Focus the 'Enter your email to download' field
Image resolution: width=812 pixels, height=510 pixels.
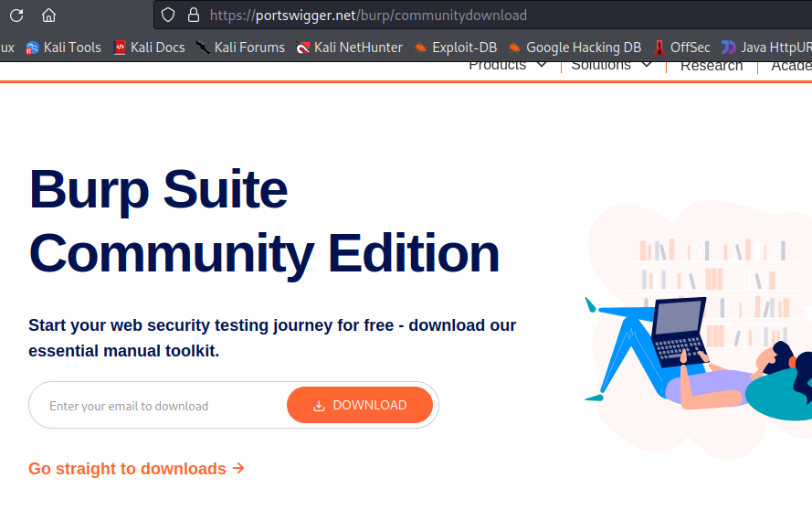(158, 405)
